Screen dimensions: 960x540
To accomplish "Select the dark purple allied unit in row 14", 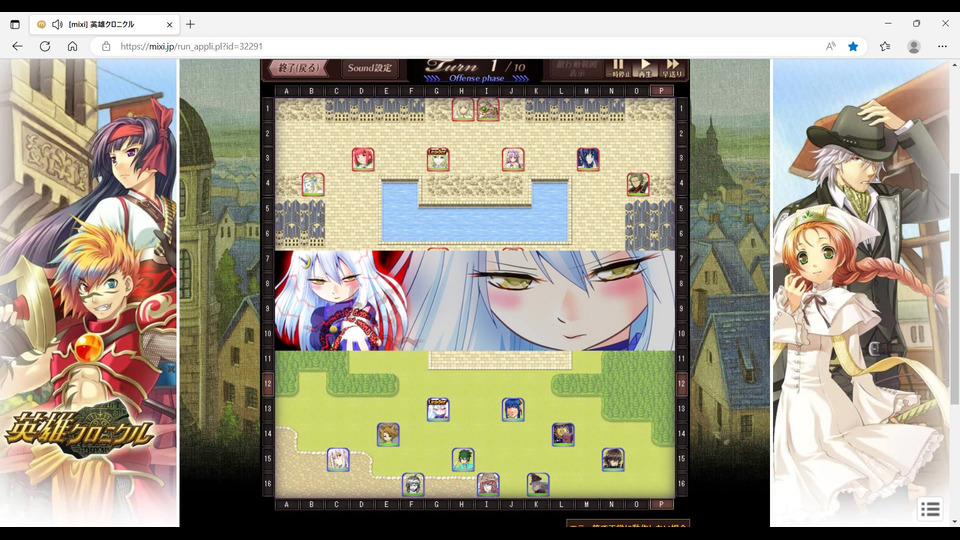I will coord(563,435).
